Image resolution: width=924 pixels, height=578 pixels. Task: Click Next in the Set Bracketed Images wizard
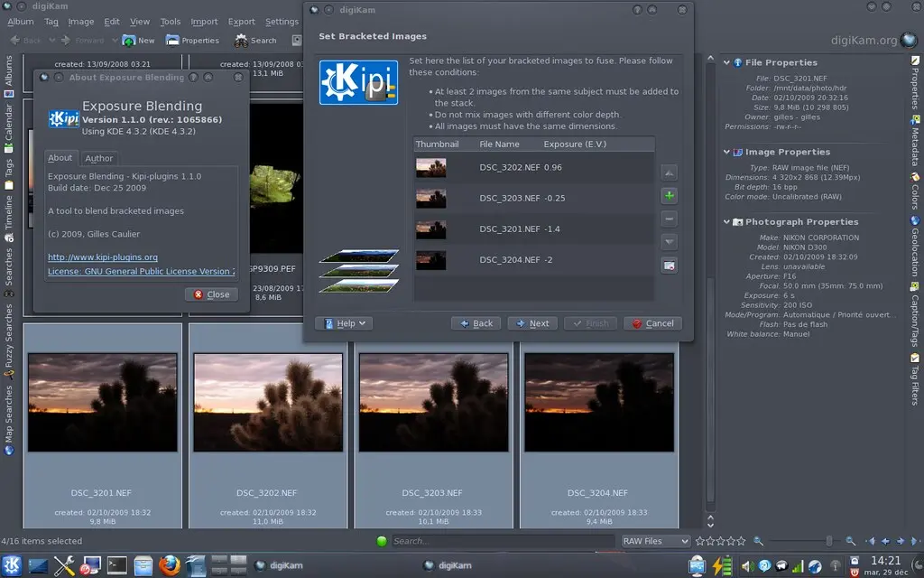(532, 322)
